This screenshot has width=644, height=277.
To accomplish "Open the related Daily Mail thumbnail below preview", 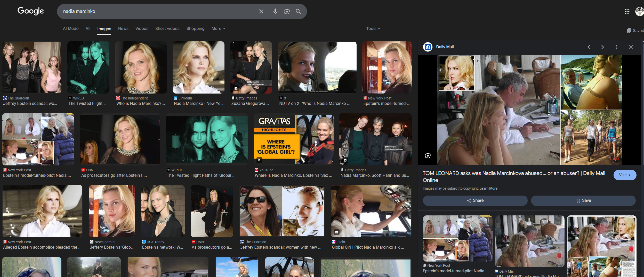I will point(530,241).
